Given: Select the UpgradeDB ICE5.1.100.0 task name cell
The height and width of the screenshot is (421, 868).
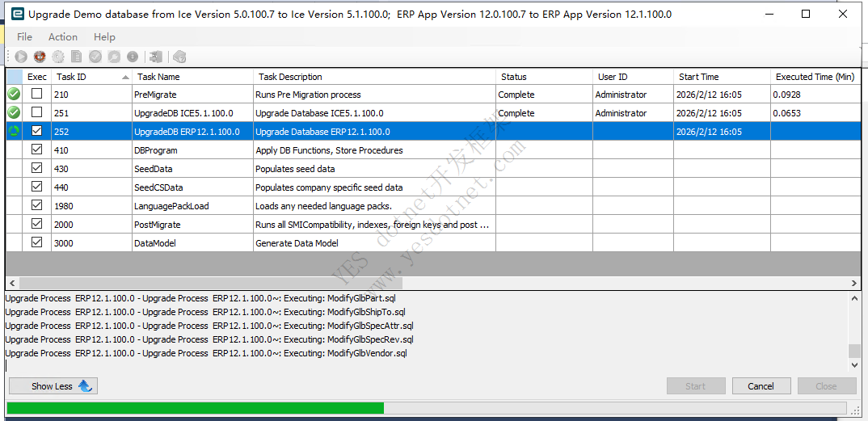Looking at the screenshot, I should (192, 113).
